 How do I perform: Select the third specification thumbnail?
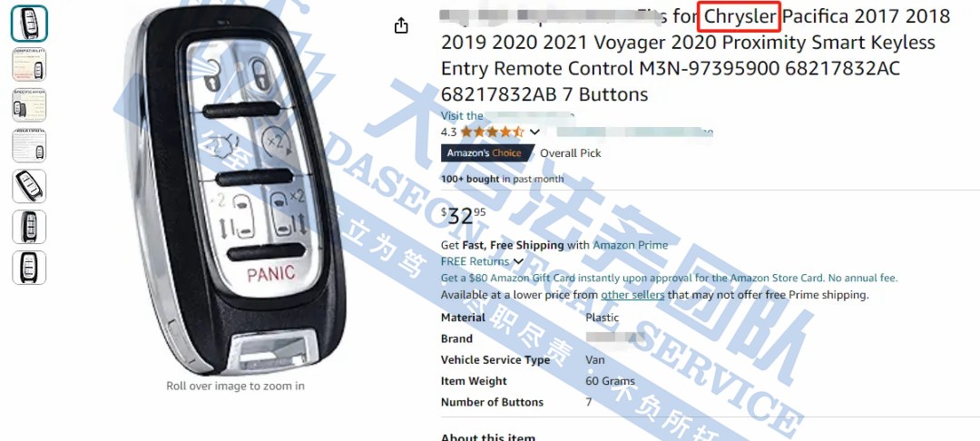point(29,105)
